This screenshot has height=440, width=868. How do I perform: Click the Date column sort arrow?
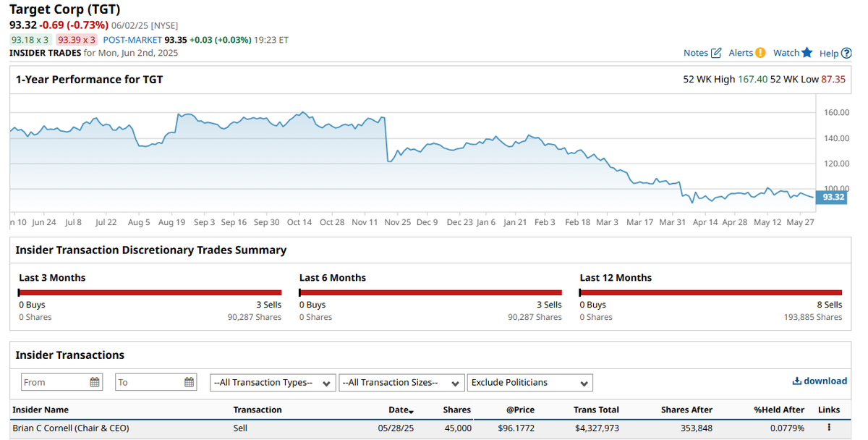click(x=411, y=411)
